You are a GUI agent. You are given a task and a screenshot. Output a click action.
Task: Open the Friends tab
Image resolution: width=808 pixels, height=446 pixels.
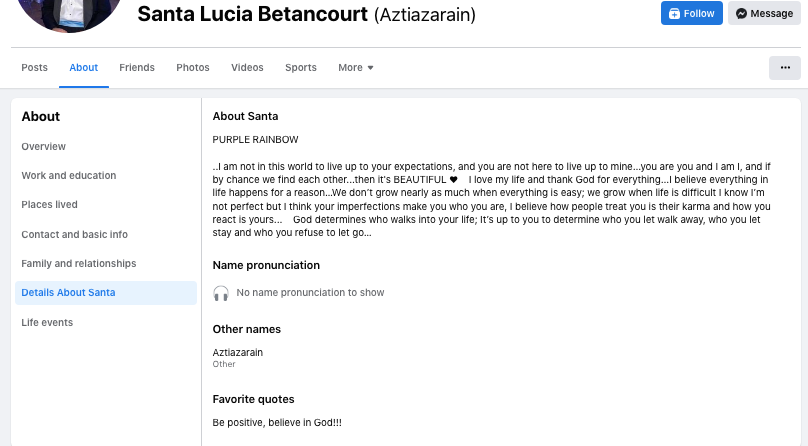137,67
